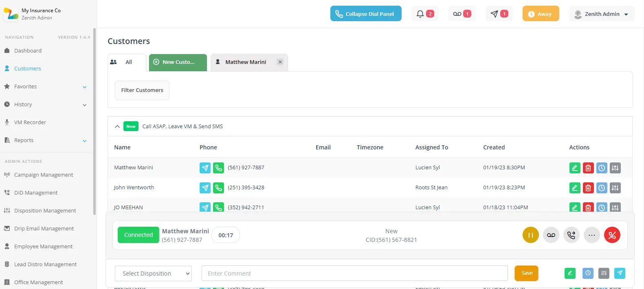Switch to the All customers tab

click(x=127, y=62)
